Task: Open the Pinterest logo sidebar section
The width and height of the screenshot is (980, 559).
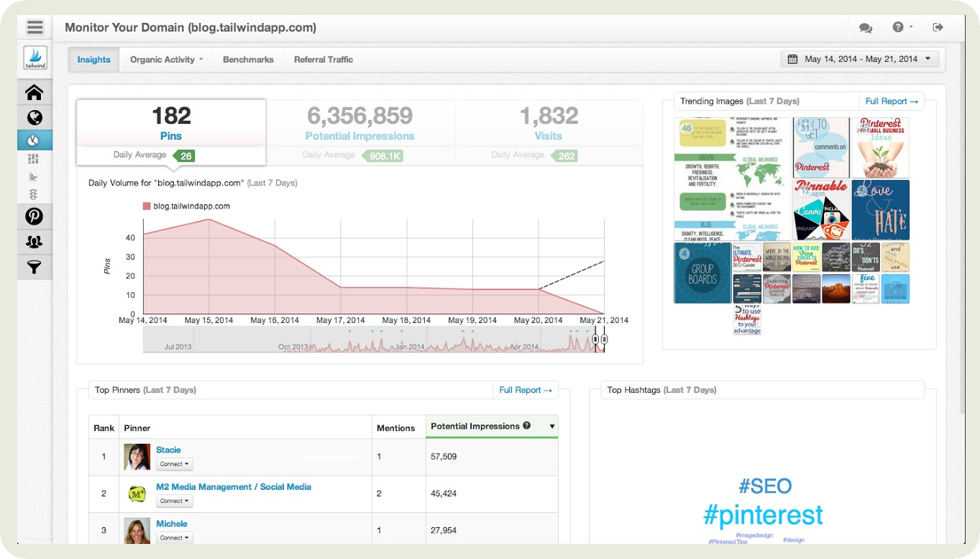Action: (35, 216)
